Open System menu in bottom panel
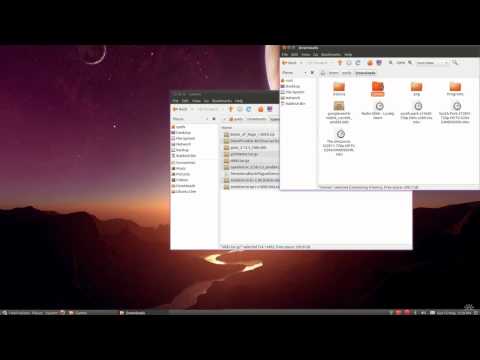480x360 pixels. 51,313
